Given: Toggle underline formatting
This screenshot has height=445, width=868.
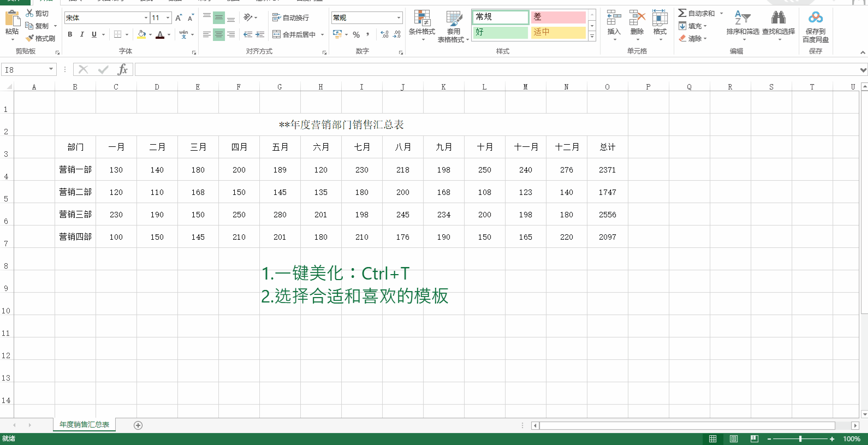Looking at the screenshot, I should (94, 34).
